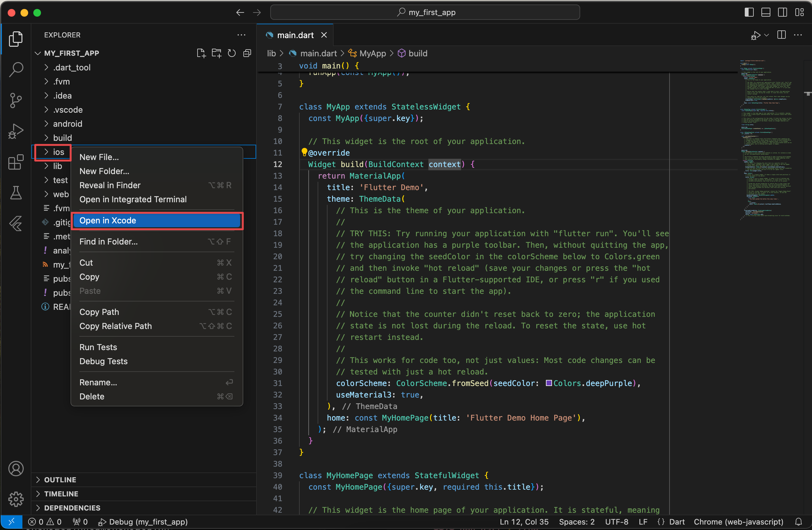The width and height of the screenshot is (812, 530).
Task: Choose Copy Relative Path menu item
Action: 157,326
